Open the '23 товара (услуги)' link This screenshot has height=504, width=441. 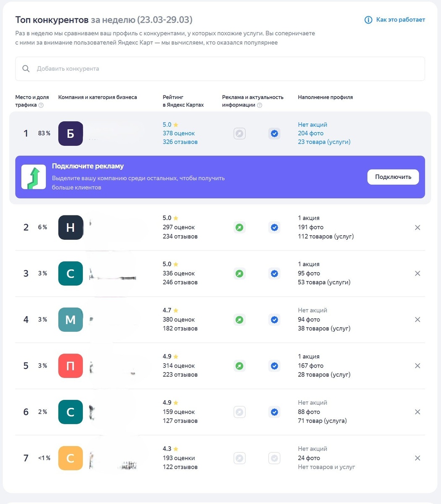324,142
